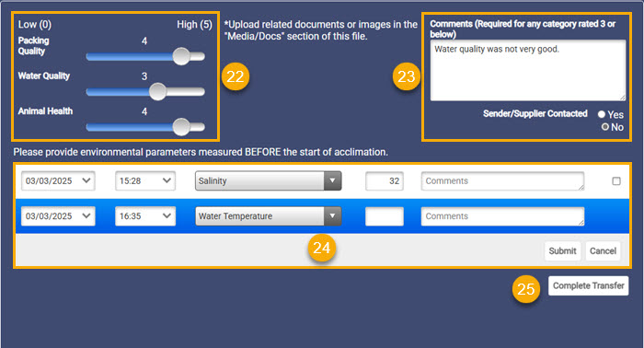Click the Packing Quality value '4'

144,41
